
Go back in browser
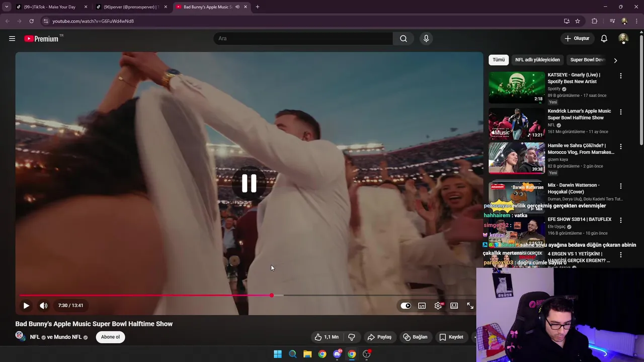[7, 21]
